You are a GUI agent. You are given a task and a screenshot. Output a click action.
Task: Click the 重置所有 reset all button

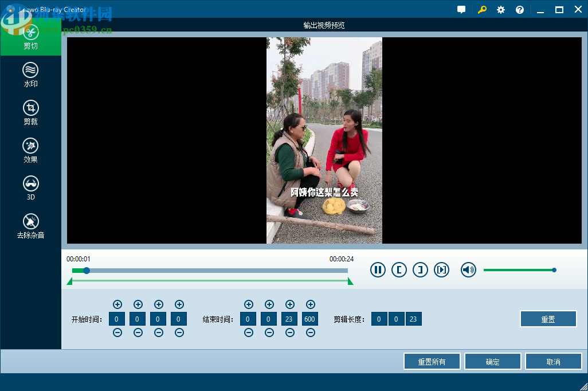[432, 361]
